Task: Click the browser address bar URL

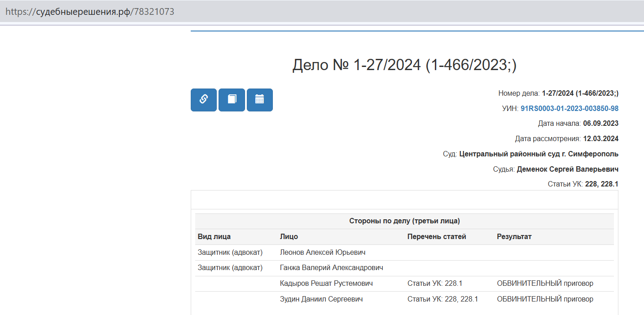Action: click(90, 12)
